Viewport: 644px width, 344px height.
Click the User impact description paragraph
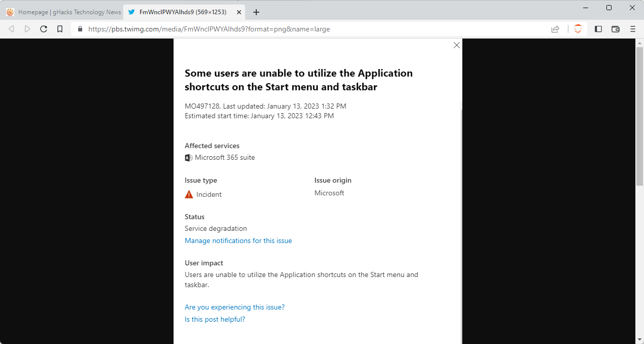point(301,280)
